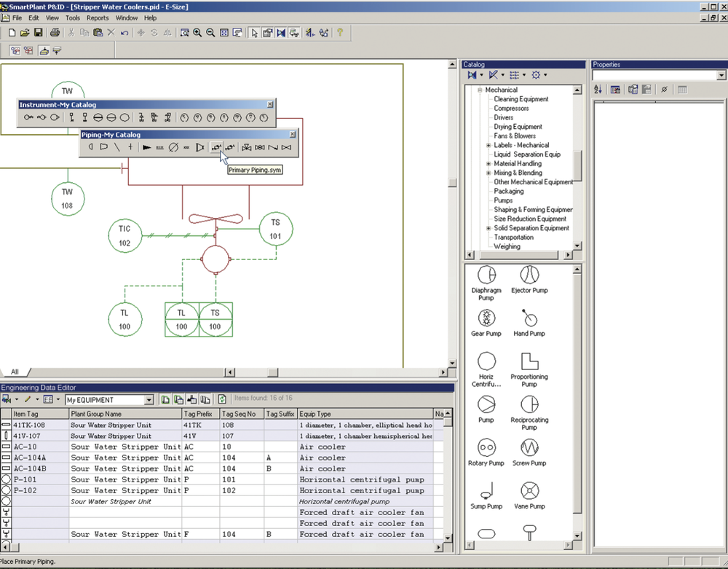Open the File menu
The image size is (728, 569).
(17, 18)
